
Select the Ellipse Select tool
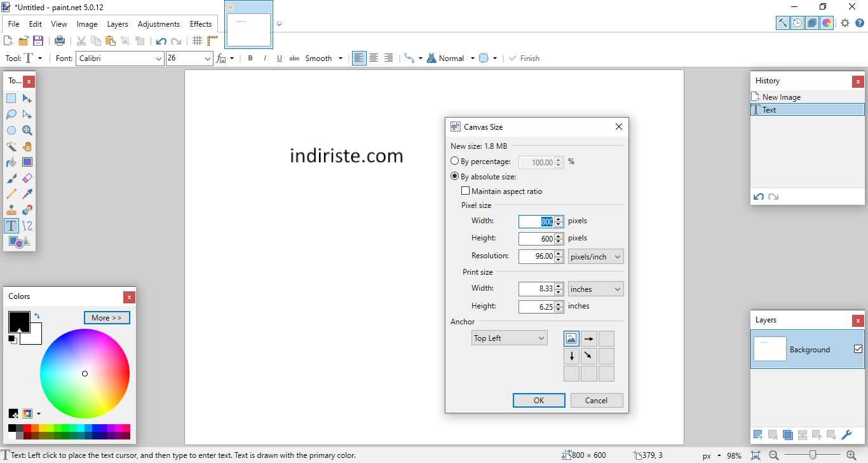[11, 130]
